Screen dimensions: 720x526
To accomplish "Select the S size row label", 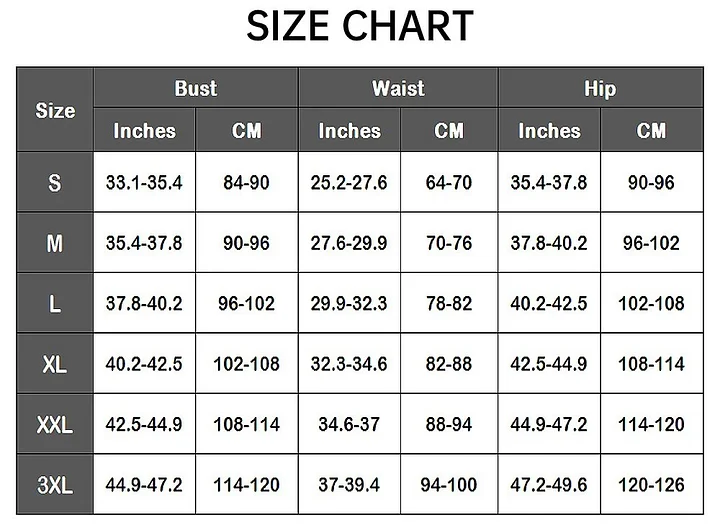I will [55, 183].
